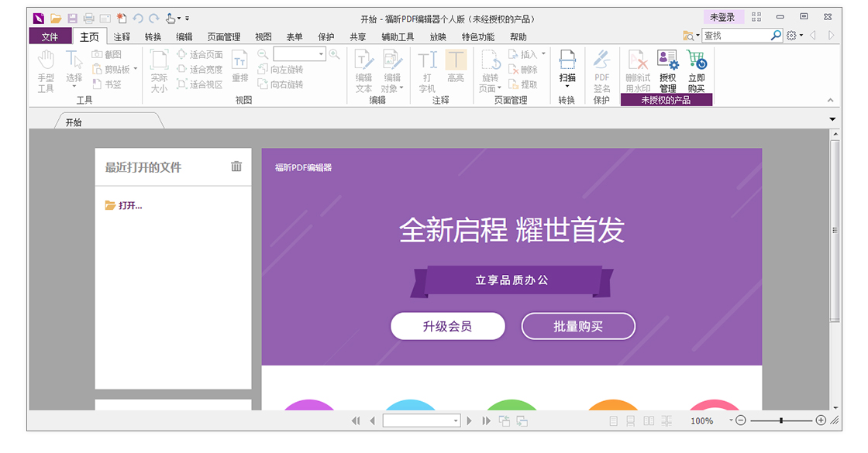868x453 pixels.
Task: Switch to the 页面管理 ribbon tab
Action: [x=224, y=37]
